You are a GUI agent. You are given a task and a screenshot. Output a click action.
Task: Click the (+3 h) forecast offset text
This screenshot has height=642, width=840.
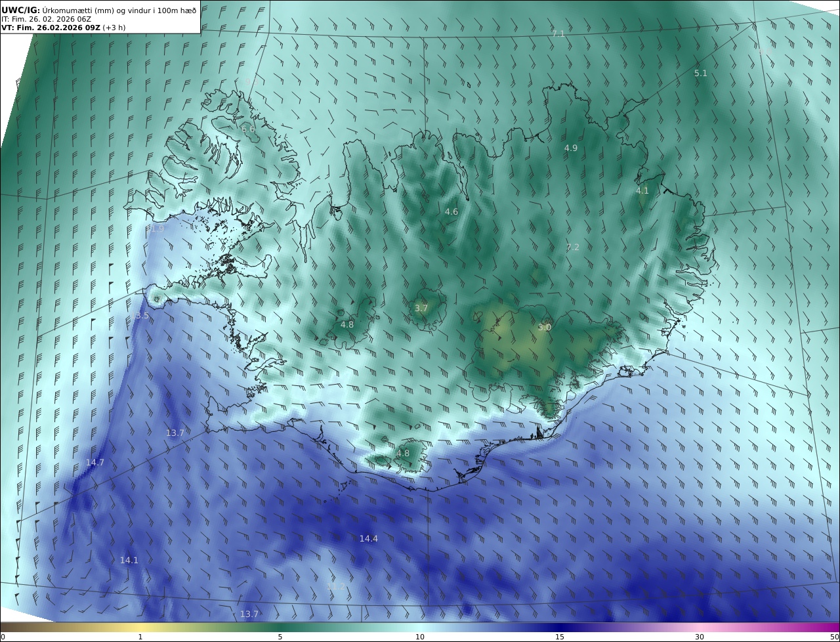(114, 28)
